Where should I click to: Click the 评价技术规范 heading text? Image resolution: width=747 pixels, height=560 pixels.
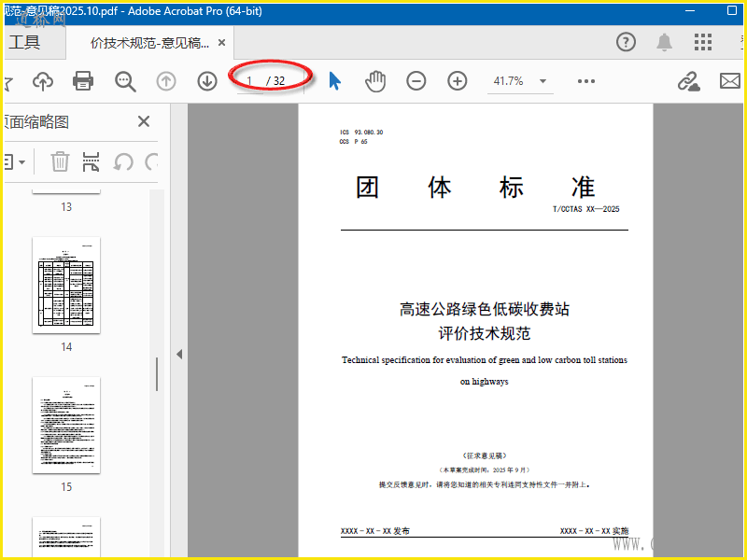[x=485, y=333]
